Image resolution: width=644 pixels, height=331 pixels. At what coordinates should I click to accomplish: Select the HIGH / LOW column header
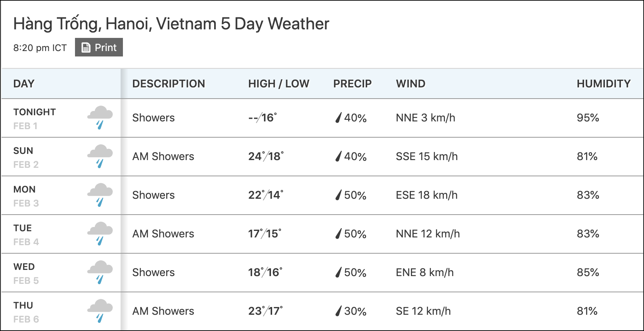point(279,84)
